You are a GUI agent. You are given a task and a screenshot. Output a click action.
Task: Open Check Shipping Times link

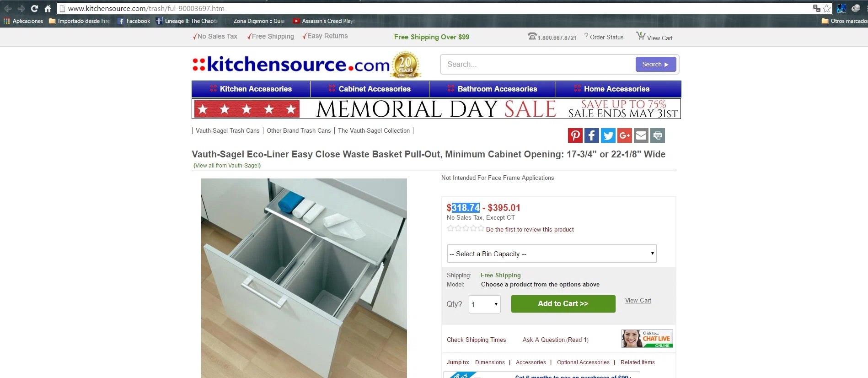pos(476,340)
